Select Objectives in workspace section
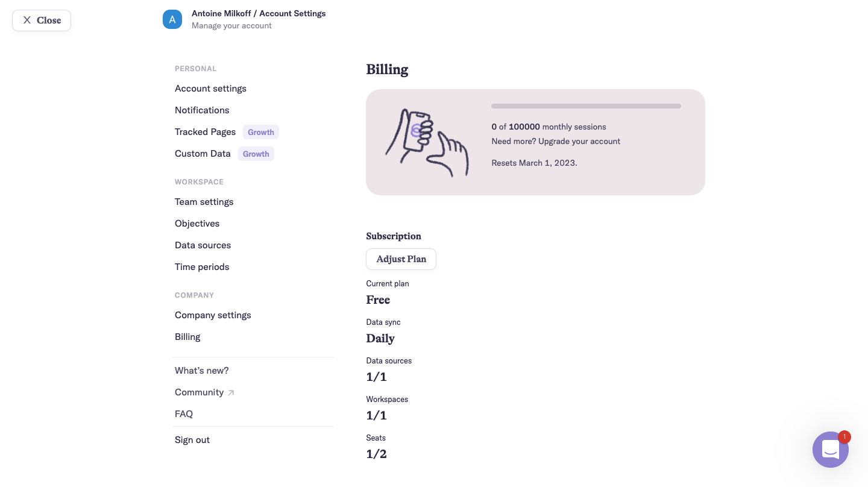The width and height of the screenshot is (868, 487). click(x=197, y=224)
